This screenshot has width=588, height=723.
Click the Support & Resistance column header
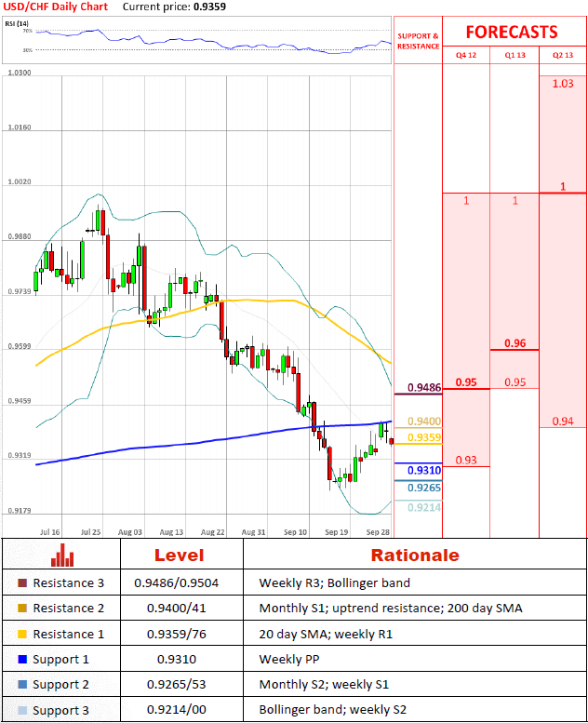pyautogui.click(x=418, y=40)
